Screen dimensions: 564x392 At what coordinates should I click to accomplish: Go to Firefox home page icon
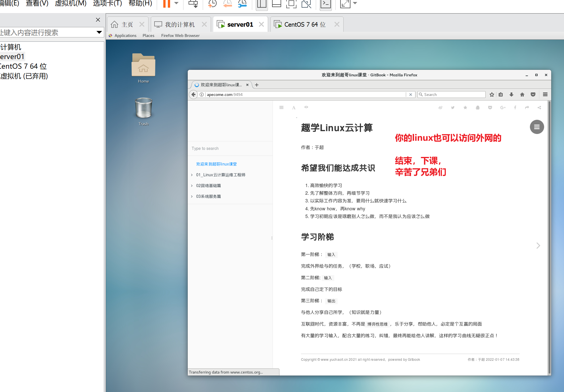click(x=522, y=95)
